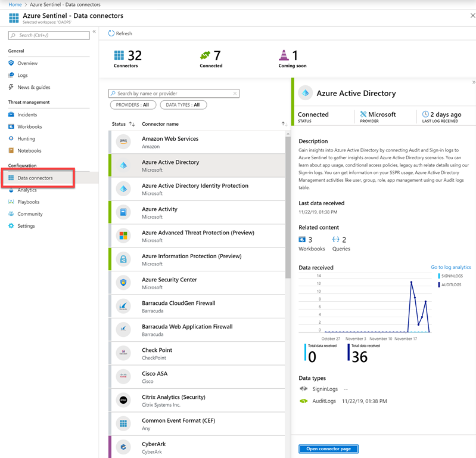The image size is (476, 458).
Task: Open the DATA TYPES filter dropdown
Action: click(x=183, y=105)
